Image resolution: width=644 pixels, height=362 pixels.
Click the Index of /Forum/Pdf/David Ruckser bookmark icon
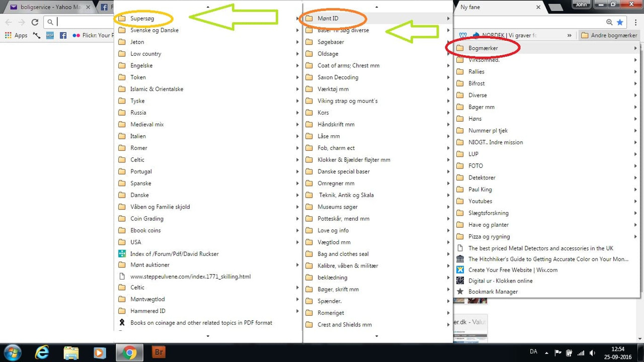point(122,254)
